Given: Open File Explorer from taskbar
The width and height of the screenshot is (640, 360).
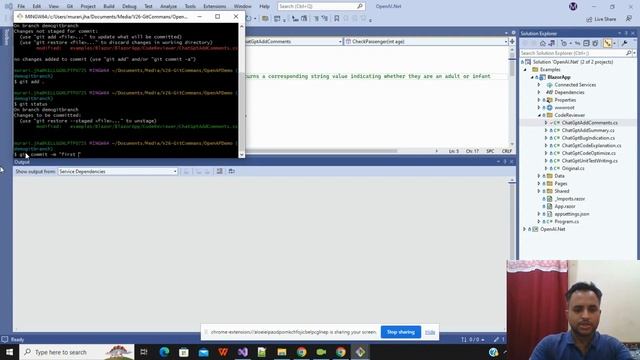Looking at the screenshot, I should (282, 352).
